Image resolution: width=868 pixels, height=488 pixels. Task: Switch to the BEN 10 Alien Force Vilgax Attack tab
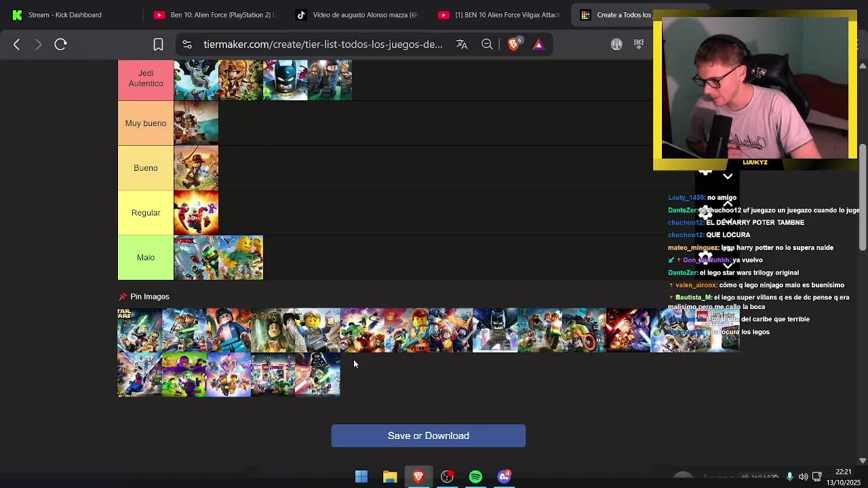[498, 15]
